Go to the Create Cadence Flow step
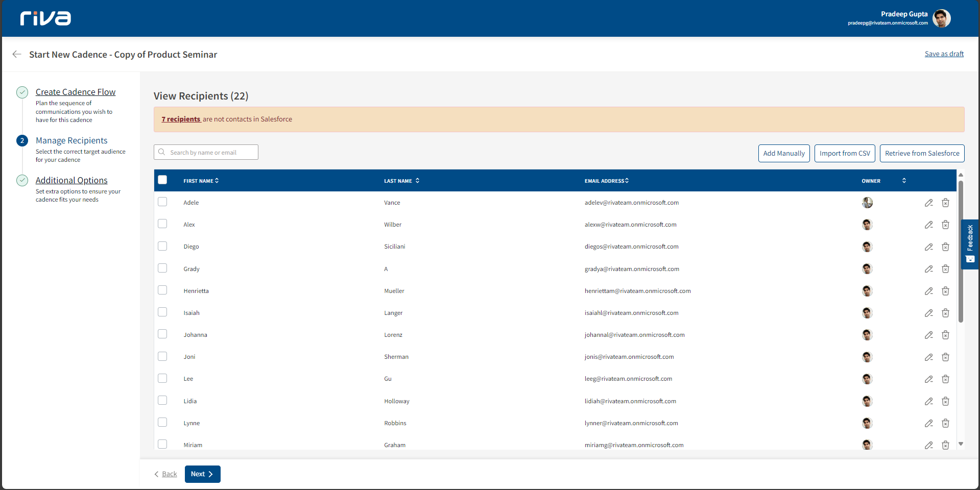The width and height of the screenshot is (980, 490). [x=76, y=92]
